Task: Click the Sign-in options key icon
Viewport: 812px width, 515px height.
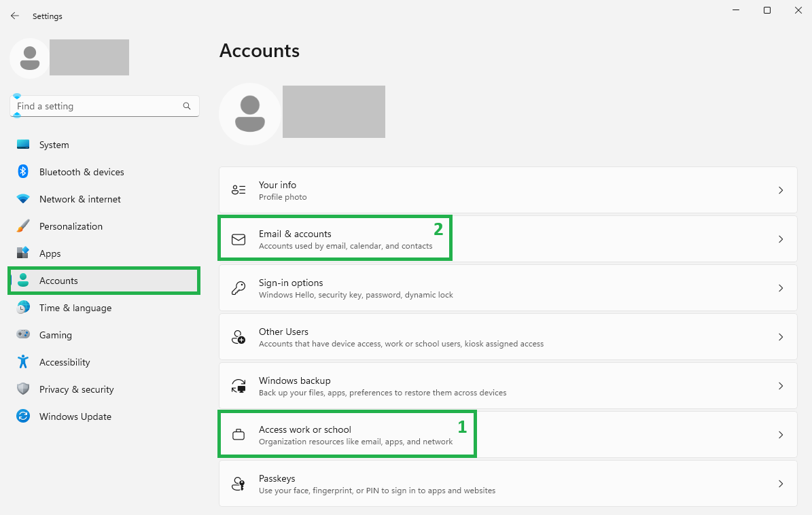Action: [239, 288]
